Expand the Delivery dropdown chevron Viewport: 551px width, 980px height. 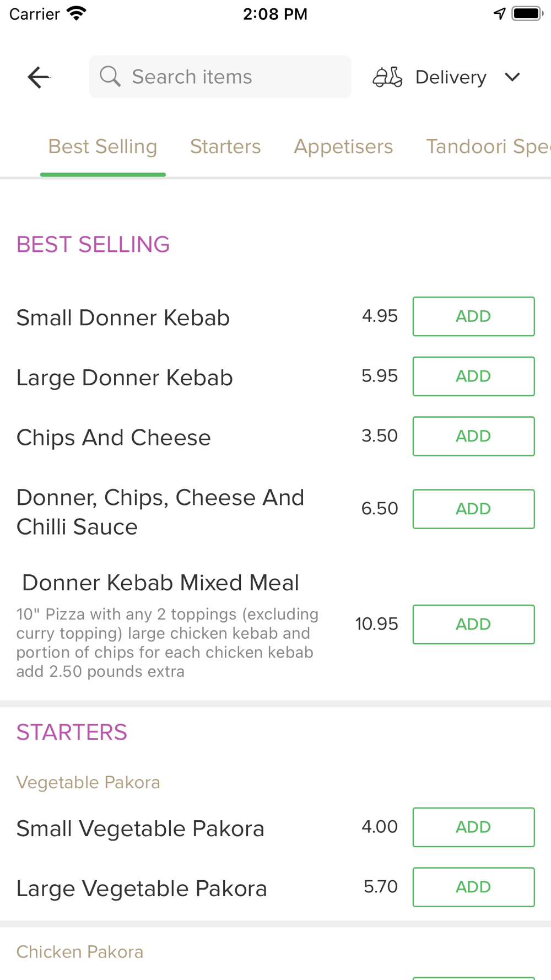click(x=512, y=77)
